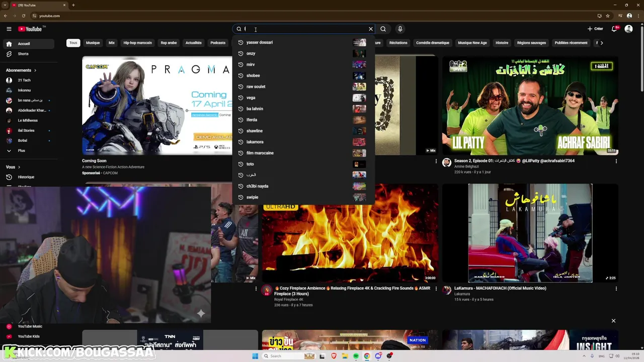Image resolution: width=644 pixels, height=362 pixels.
Task: Expand the Abonnements section
Action: coord(21,70)
